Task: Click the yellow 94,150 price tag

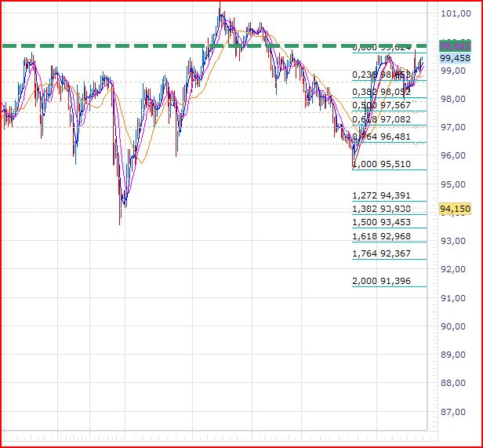Action: [455, 209]
